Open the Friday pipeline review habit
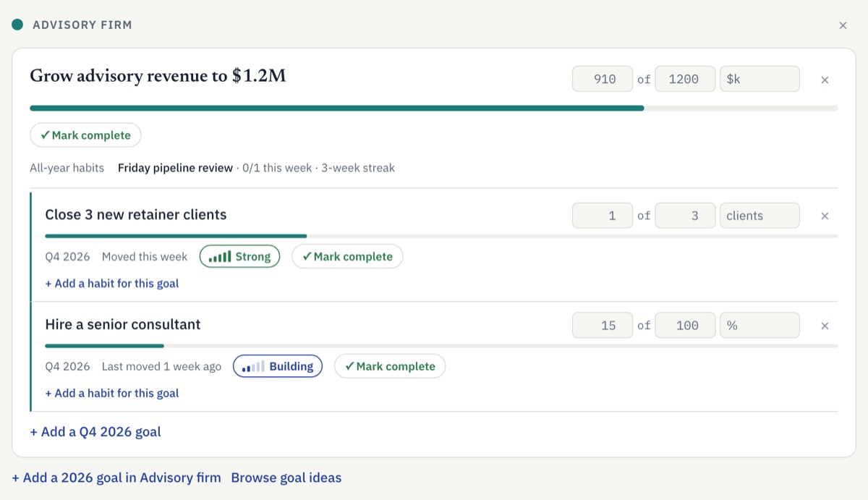Screen dimensions: 868x500 click(x=175, y=168)
